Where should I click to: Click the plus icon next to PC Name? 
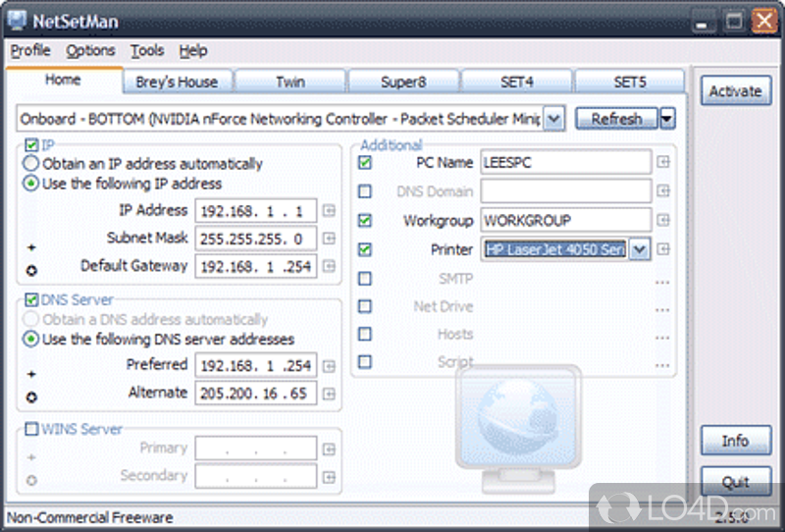[663, 162]
